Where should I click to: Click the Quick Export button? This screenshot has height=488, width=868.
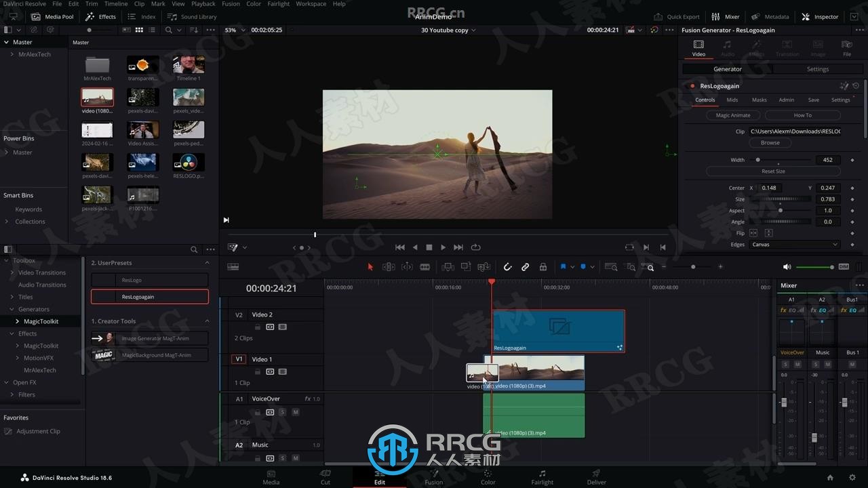pyautogui.click(x=677, y=16)
